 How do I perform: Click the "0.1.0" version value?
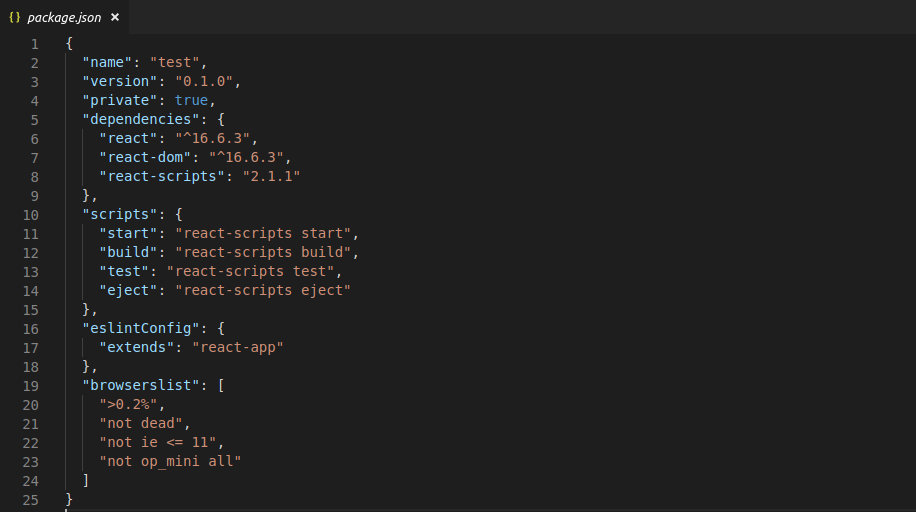204,81
